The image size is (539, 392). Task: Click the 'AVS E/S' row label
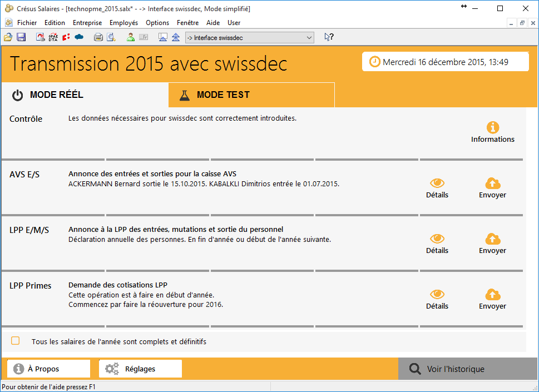pos(24,175)
